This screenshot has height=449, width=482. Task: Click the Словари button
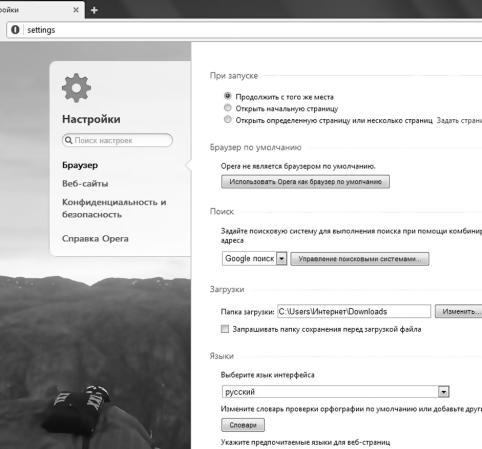click(243, 425)
